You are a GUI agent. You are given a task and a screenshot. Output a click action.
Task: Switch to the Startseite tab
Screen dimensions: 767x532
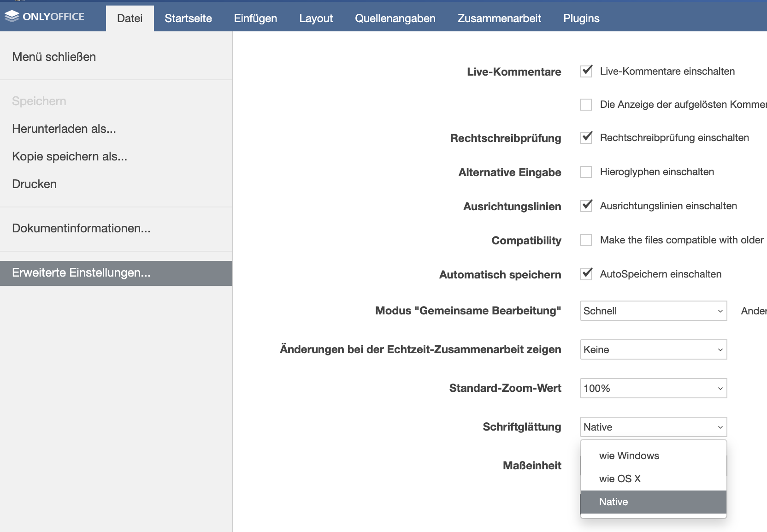pyautogui.click(x=188, y=18)
